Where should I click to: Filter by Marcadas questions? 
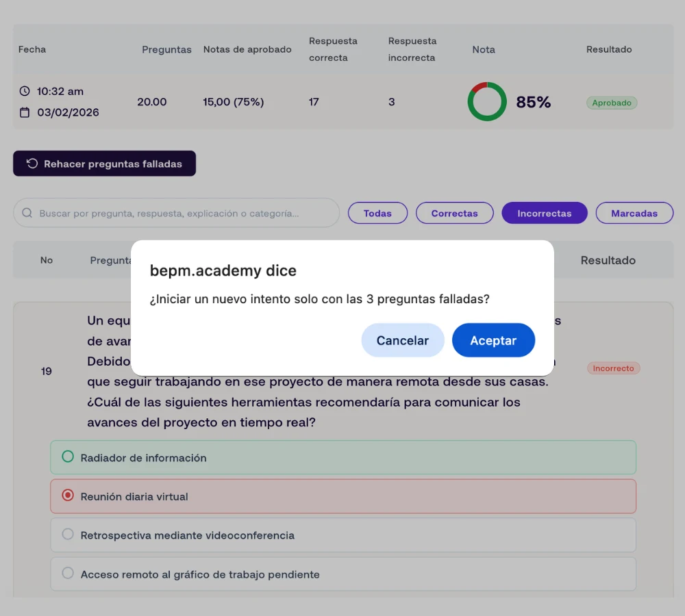tap(634, 213)
